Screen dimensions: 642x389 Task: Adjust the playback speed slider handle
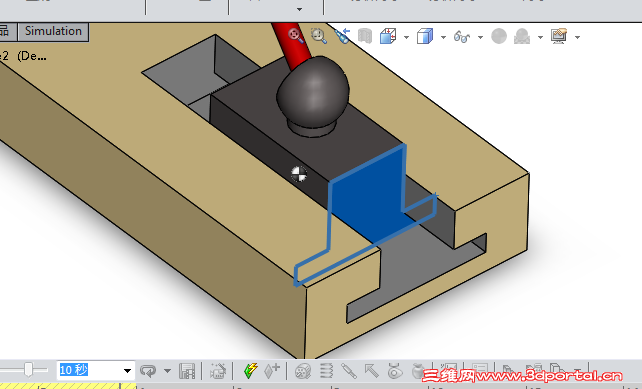click(x=28, y=370)
